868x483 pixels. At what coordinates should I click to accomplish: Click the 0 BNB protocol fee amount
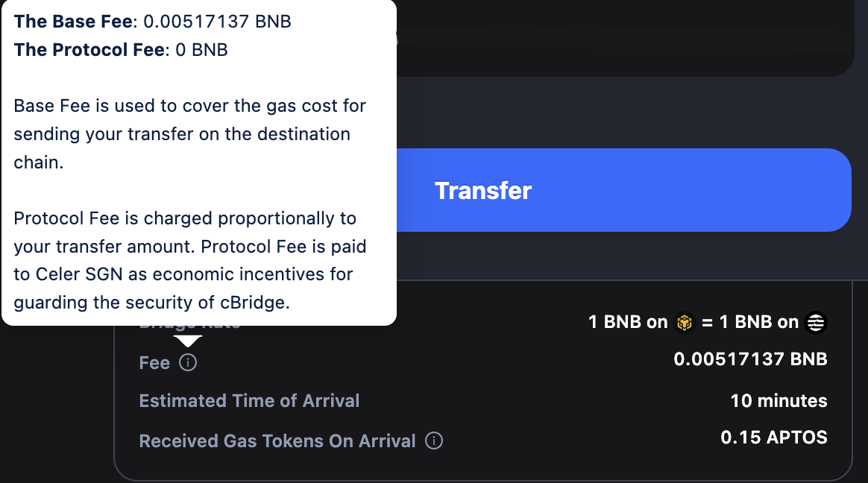click(x=201, y=50)
